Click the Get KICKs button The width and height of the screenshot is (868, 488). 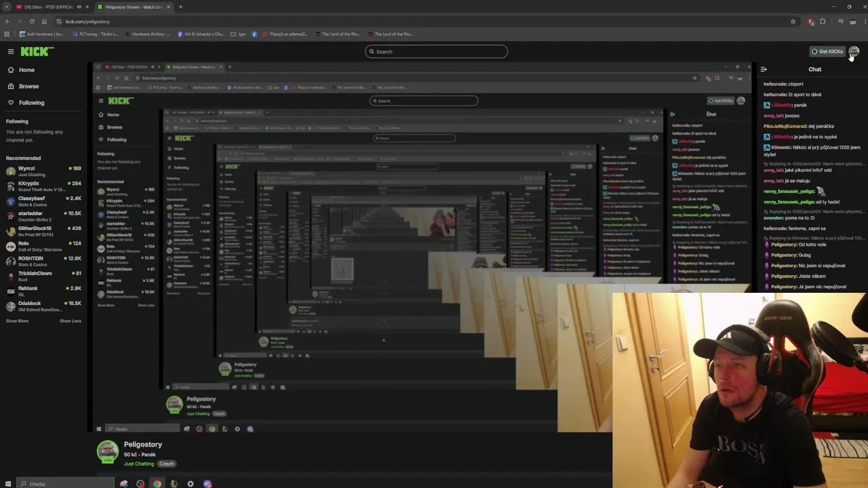coord(827,52)
